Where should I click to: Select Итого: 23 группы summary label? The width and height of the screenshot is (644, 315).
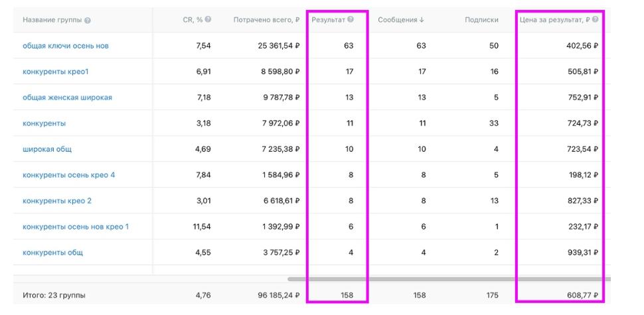(x=54, y=295)
